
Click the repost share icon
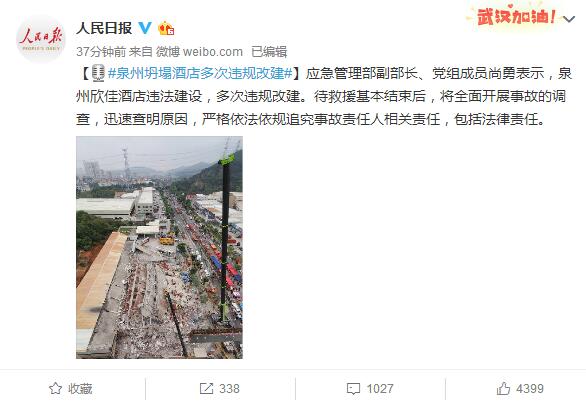pos(206,389)
